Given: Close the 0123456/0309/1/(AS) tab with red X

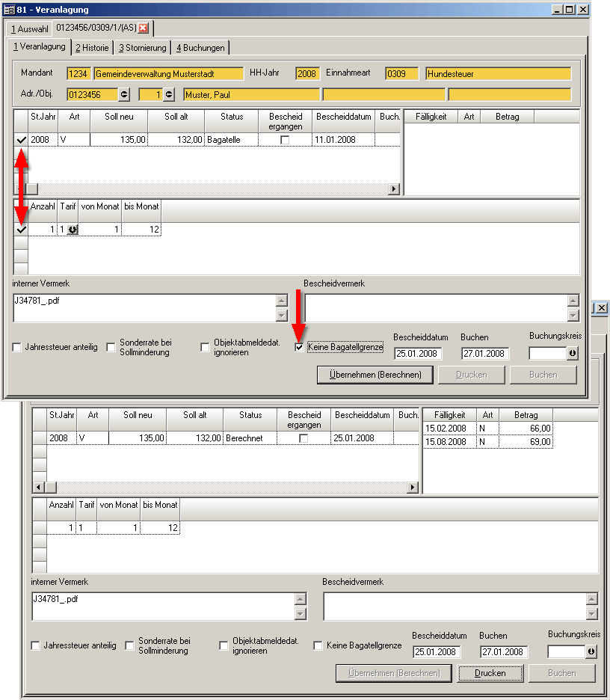Looking at the screenshot, I should (x=143, y=28).
